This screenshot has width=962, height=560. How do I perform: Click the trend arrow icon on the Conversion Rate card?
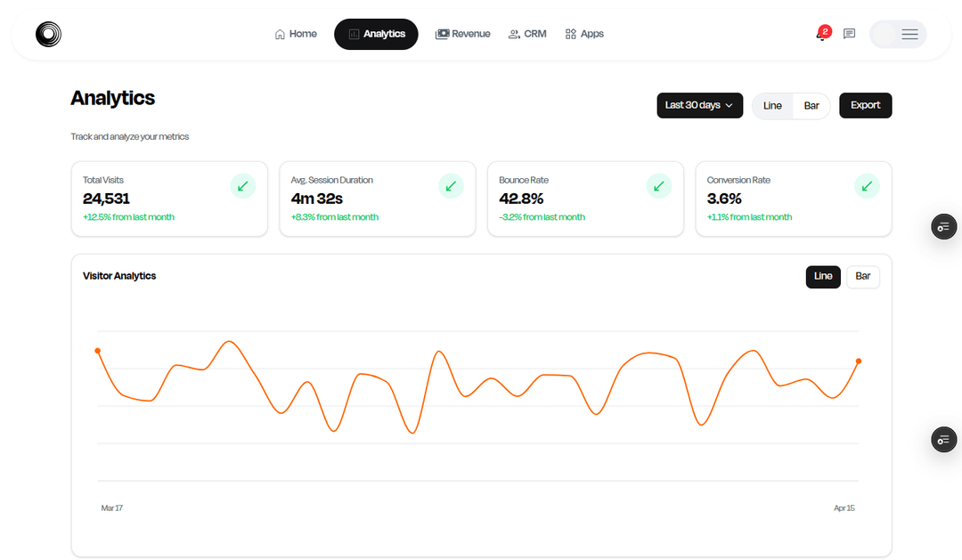click(x=867, y=186)
